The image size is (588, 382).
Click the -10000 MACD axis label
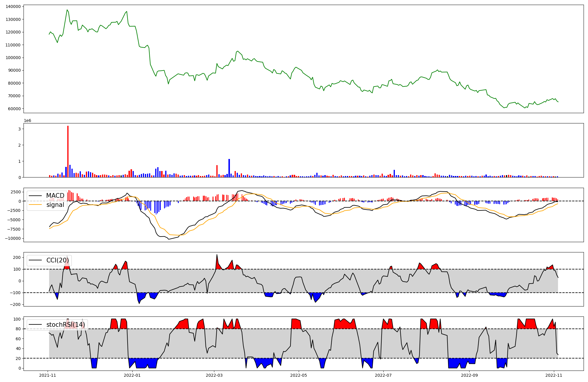point(13,238)
